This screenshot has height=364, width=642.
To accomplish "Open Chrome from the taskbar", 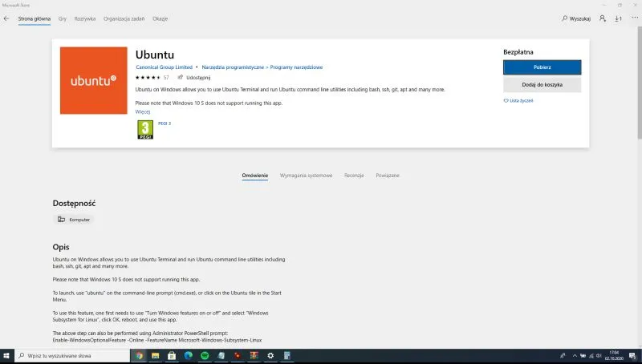I will point(139,355).
